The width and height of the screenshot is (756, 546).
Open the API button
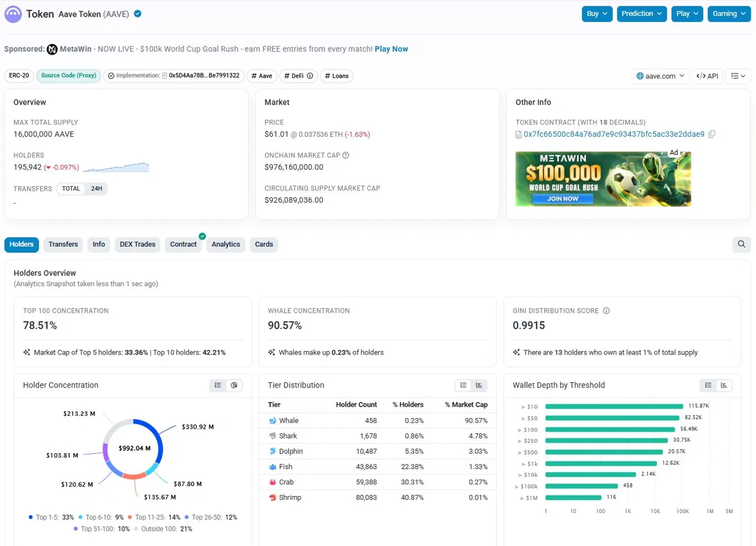tap(707, 76)
